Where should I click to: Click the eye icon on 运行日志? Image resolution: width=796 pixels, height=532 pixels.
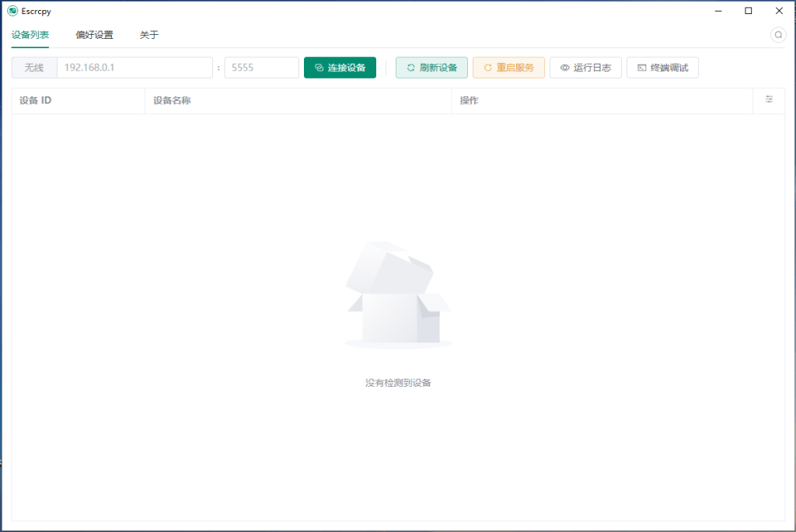[564, 68]
